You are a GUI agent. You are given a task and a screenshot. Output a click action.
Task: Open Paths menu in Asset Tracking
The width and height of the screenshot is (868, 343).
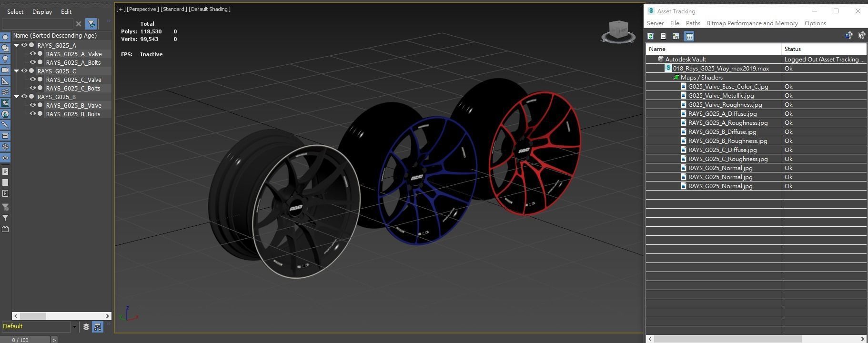pos(693,23)
